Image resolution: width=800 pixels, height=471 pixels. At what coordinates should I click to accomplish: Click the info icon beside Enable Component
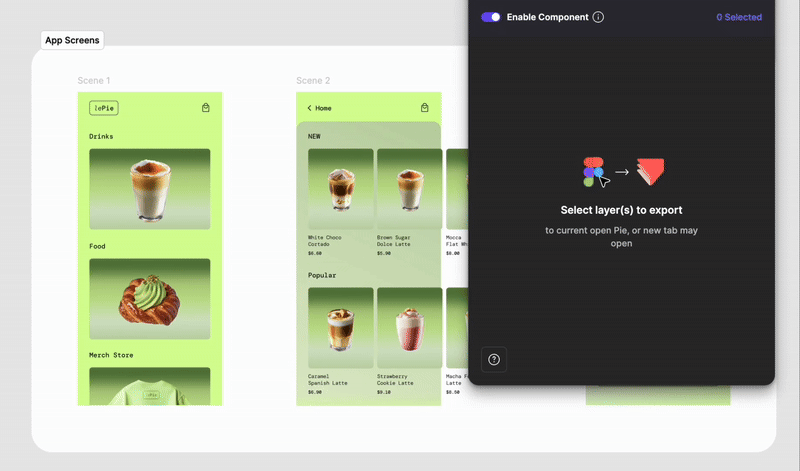(x=598, y=17)
